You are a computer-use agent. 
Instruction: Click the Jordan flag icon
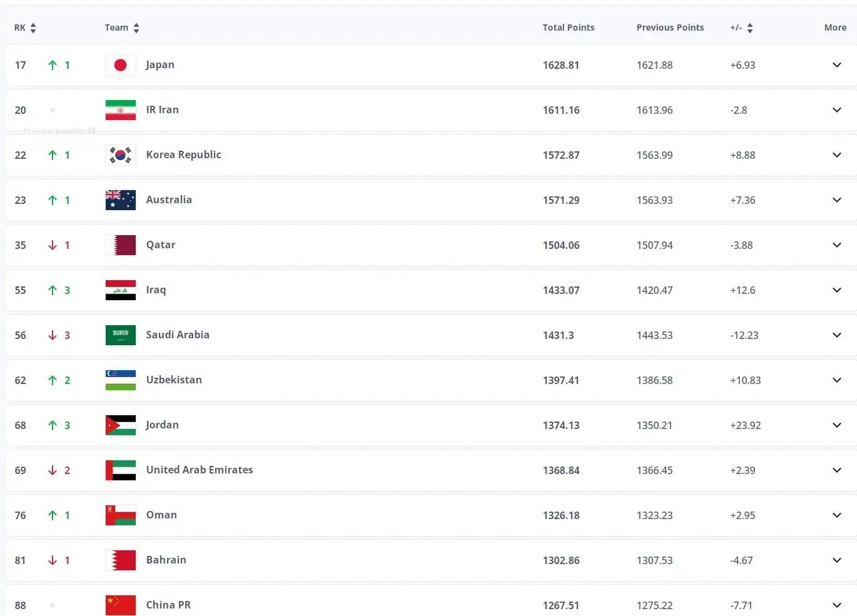[121, 425]
